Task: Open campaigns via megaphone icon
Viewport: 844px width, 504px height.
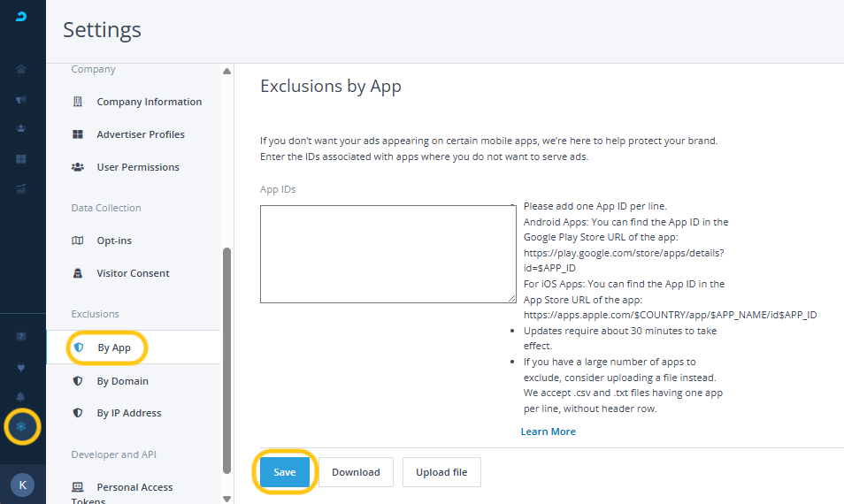Action: (21, 99)
